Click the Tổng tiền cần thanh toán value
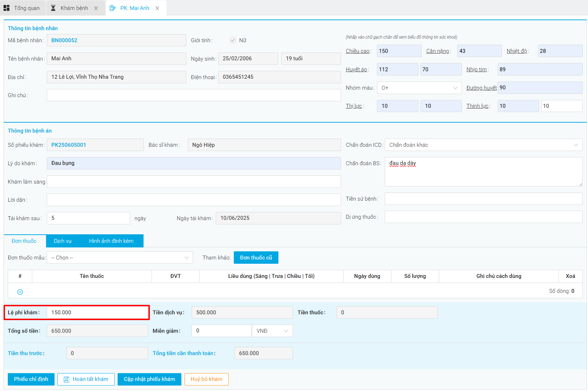The image size is (588, 391). click(264, 353)
